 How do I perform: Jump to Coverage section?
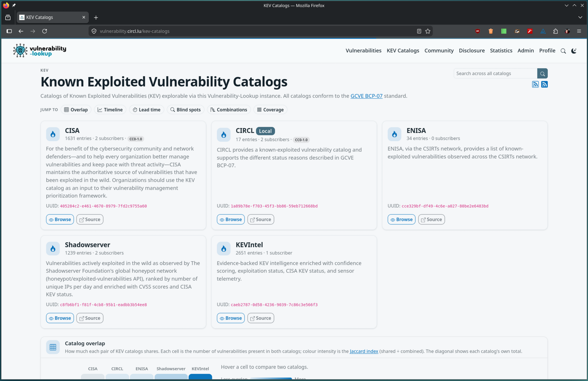270,110
